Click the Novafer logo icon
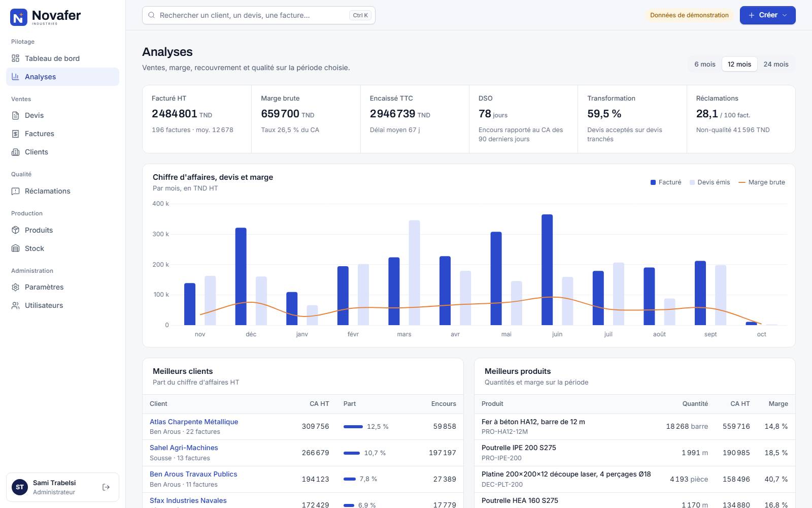 pyautogui.click(x=19, y=17)
